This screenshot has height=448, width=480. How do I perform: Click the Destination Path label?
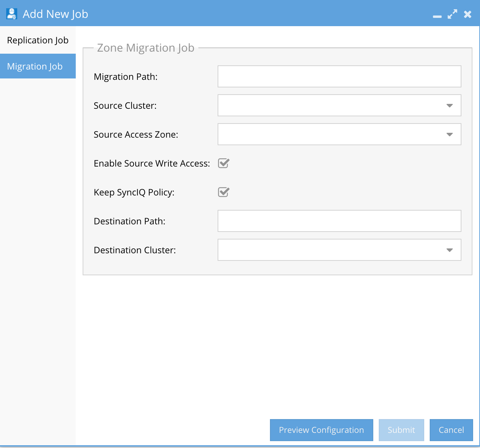click(x=129, y=221)
